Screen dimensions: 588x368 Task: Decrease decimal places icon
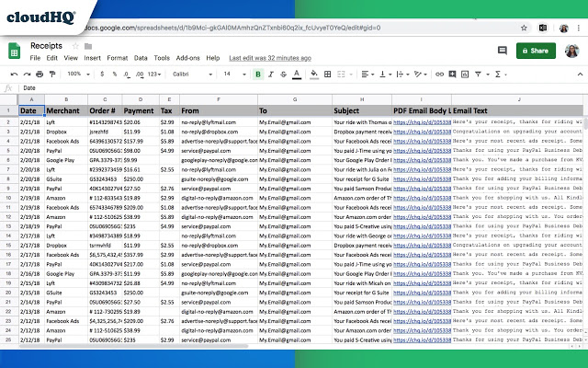127,75
